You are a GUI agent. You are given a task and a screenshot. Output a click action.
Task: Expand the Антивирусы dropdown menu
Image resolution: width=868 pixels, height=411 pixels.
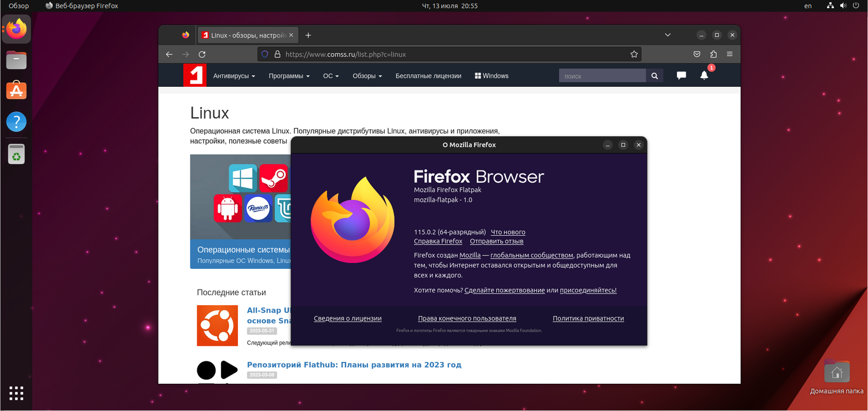coord(234,76)
